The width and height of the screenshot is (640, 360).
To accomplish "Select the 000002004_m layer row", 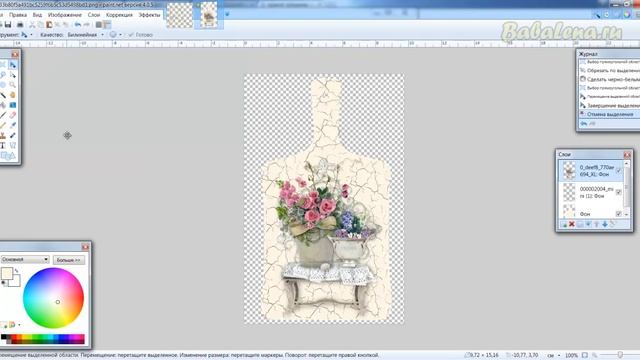I will [x=591, y=192].
